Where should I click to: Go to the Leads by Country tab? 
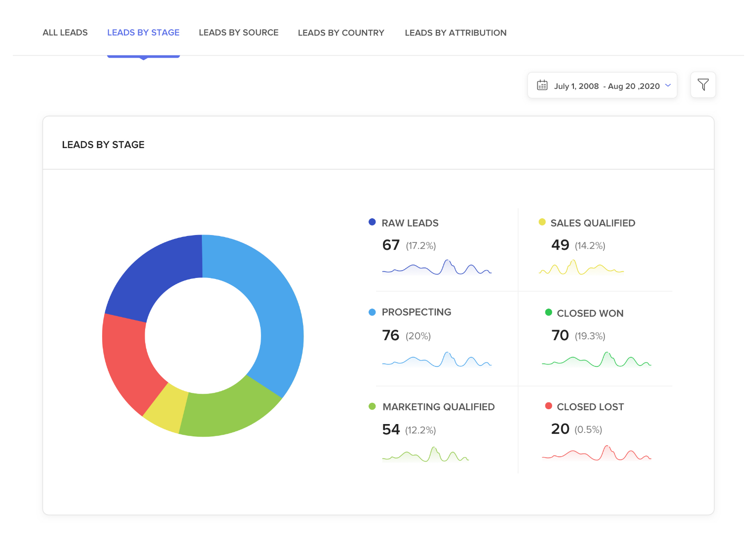pos(340,33)
